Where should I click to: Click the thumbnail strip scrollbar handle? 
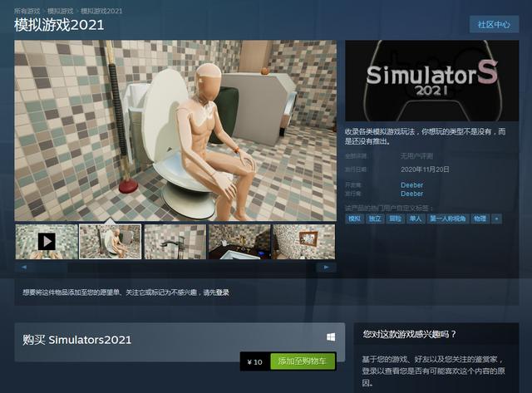(x=51, y=268)
